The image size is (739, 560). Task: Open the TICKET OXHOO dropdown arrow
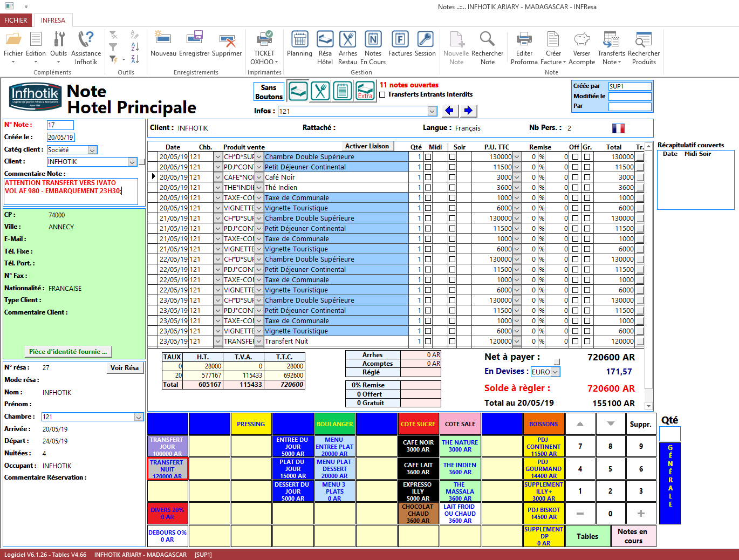click(277, 62)
